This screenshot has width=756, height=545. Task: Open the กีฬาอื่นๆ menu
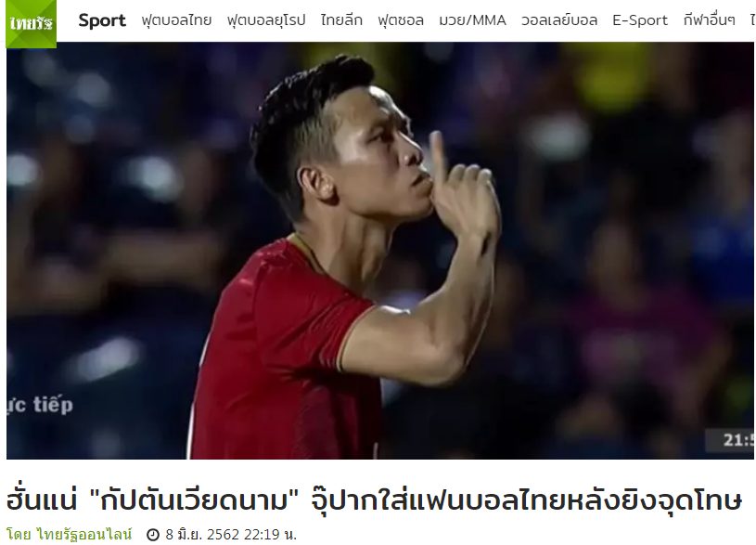pyautogui.click(x=710, y=20)
